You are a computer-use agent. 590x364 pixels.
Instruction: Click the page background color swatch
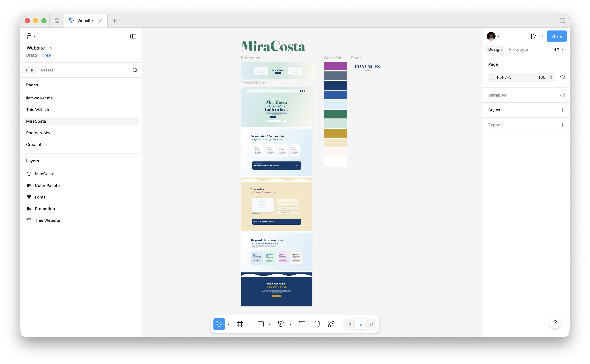point(493,77)
